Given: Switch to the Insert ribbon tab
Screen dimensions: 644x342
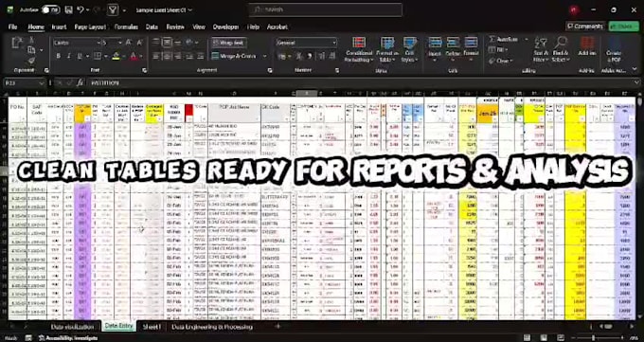Looking at the screenshot, I should coord(59,27).
